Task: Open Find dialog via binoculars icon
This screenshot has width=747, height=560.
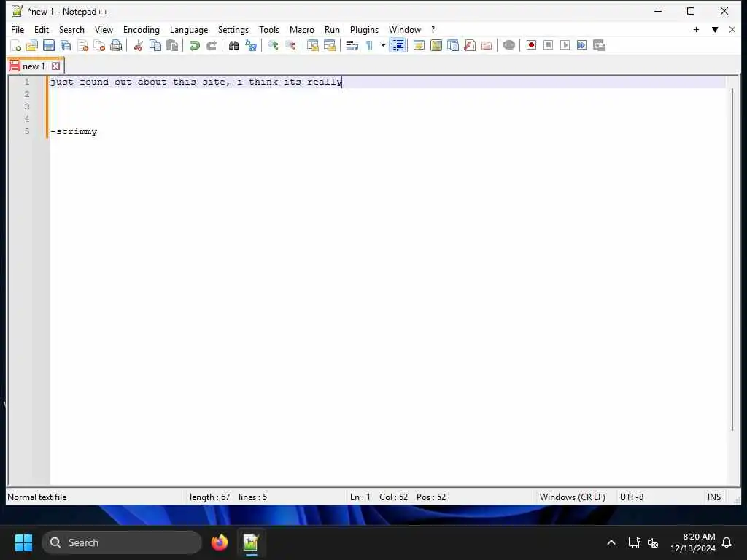Action: pyautogui.click(x=234, y=46)
